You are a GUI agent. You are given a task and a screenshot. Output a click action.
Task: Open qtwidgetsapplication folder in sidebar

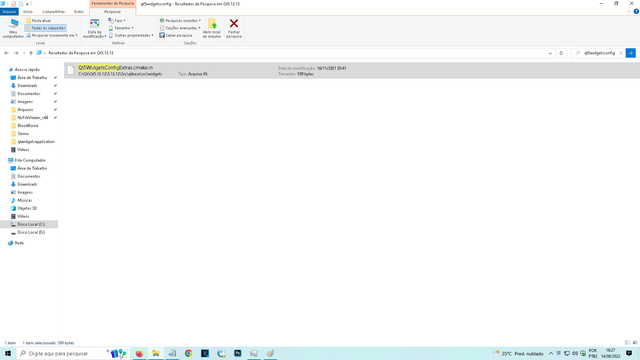point(36,142)
